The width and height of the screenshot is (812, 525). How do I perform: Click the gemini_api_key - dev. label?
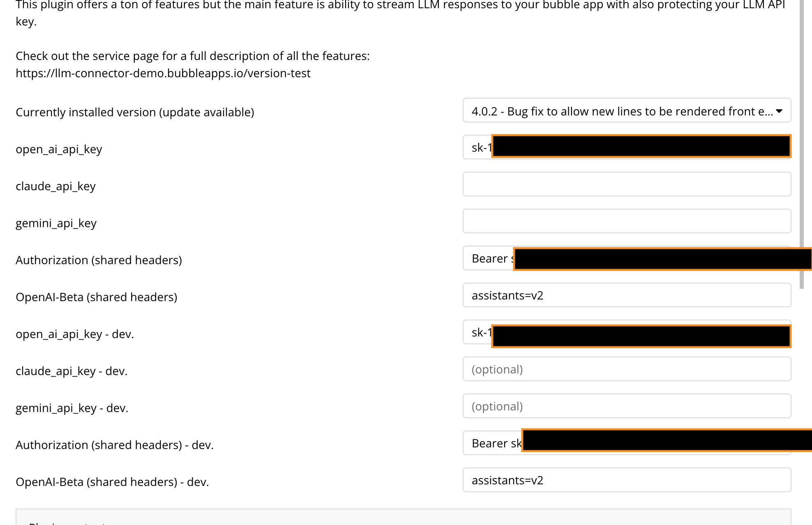(x=72, y=408)
